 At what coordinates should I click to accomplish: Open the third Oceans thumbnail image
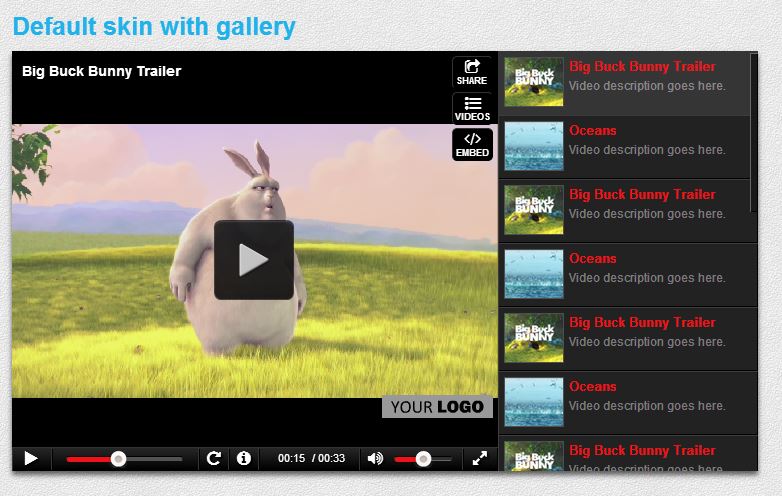coord(534,402)
